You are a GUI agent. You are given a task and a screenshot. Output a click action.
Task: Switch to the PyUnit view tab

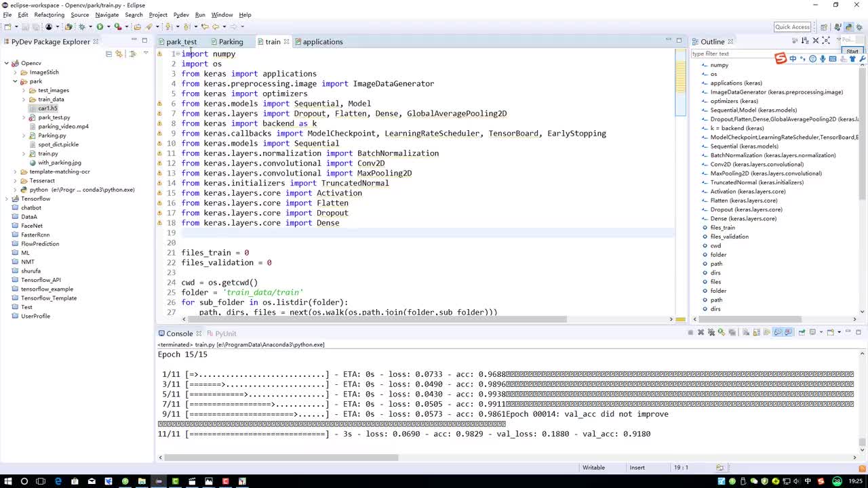click(x=225, y=333)
